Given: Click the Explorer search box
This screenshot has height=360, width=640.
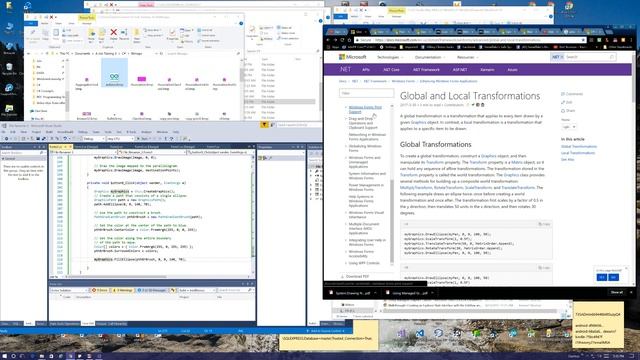Looking at the screenshot, I should [x=202, y=53].
